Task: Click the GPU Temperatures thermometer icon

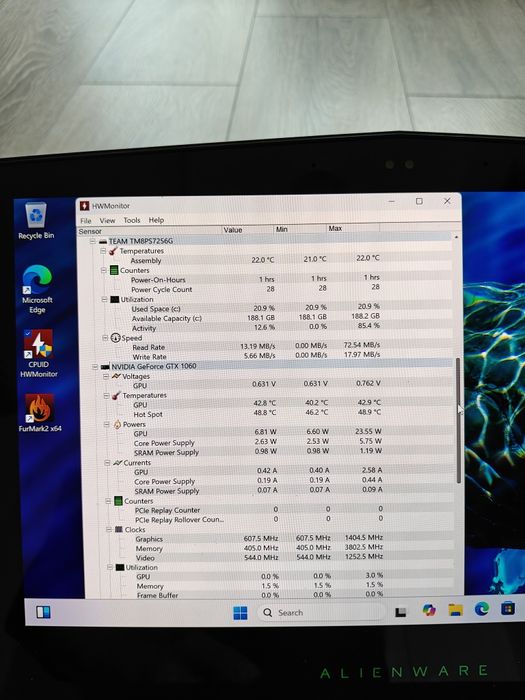Action: (116, 396)
